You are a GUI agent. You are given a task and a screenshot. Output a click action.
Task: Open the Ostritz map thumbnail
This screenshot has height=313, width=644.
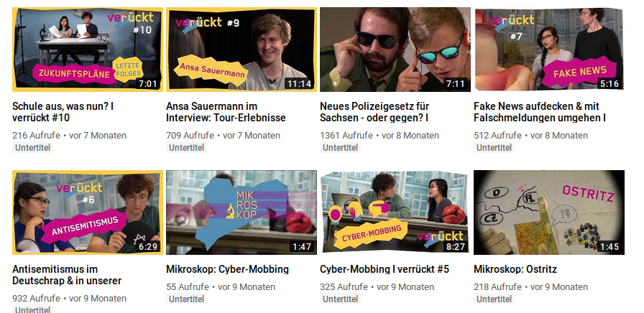click(549, 212)
